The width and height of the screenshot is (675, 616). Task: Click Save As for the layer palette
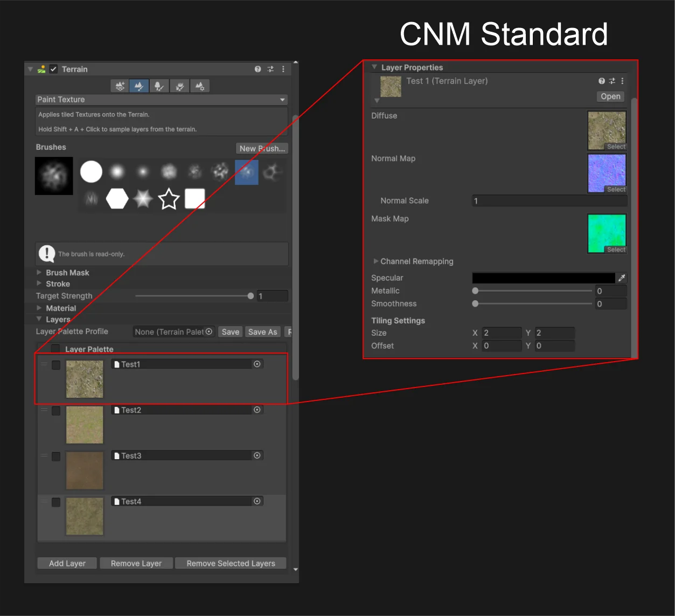[x=262, y=332]
